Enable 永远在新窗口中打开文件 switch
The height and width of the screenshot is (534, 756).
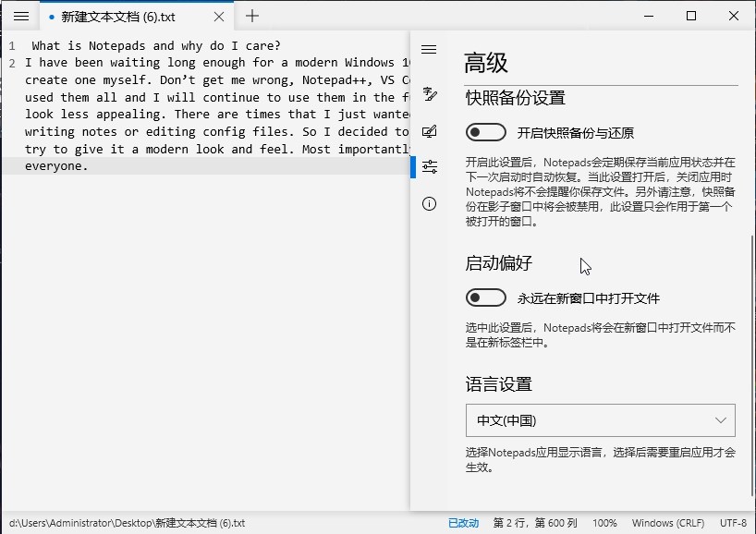[486, 297]
